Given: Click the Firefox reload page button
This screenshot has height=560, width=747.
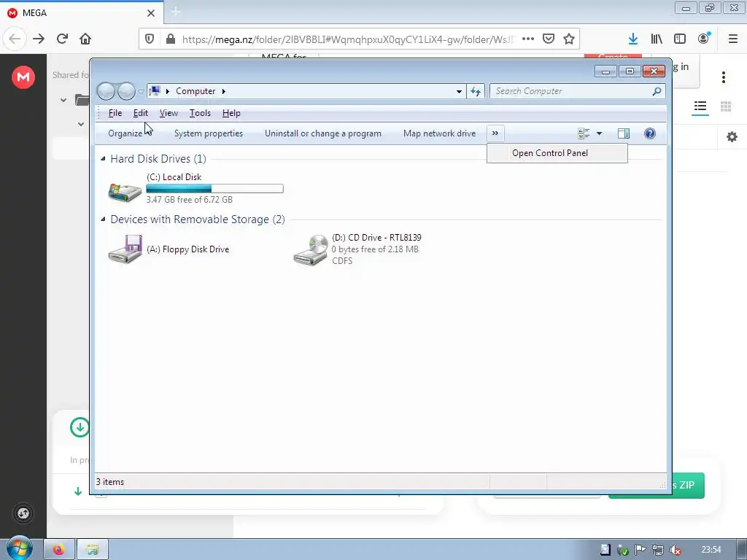Looking at the screenshot, I should [63, 39].
